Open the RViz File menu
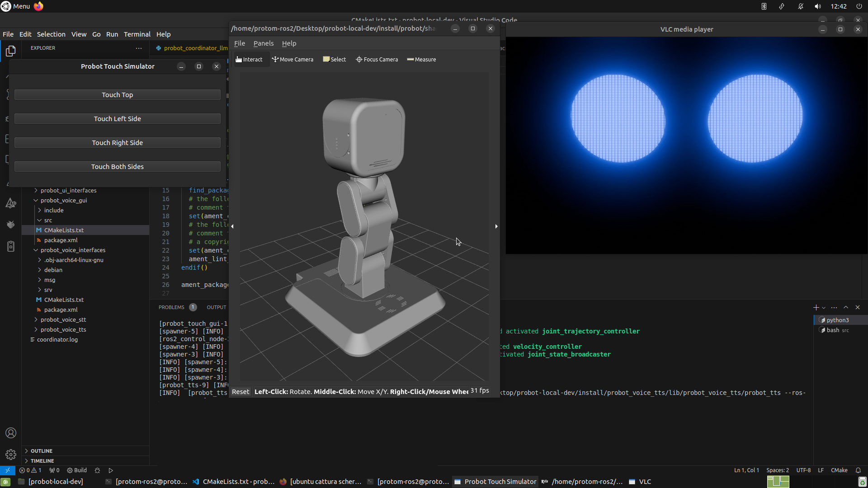The height and width of the screenshot is (488, 868). pos(240,43)
